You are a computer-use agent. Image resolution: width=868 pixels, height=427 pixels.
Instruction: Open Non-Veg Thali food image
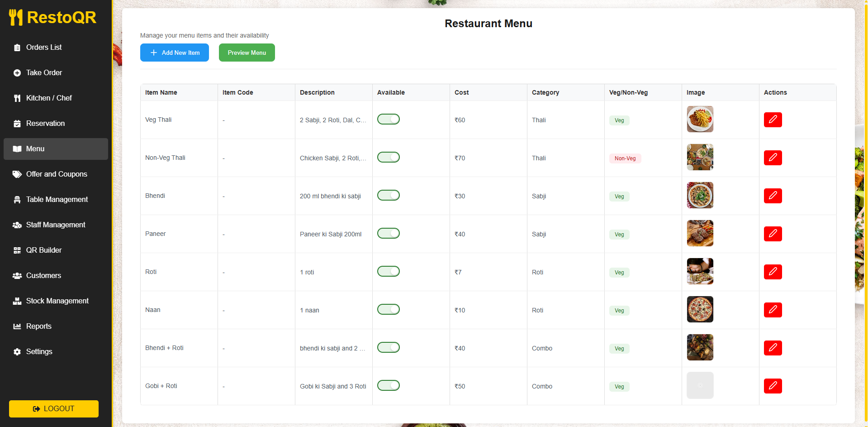click(x=700, y=157)
